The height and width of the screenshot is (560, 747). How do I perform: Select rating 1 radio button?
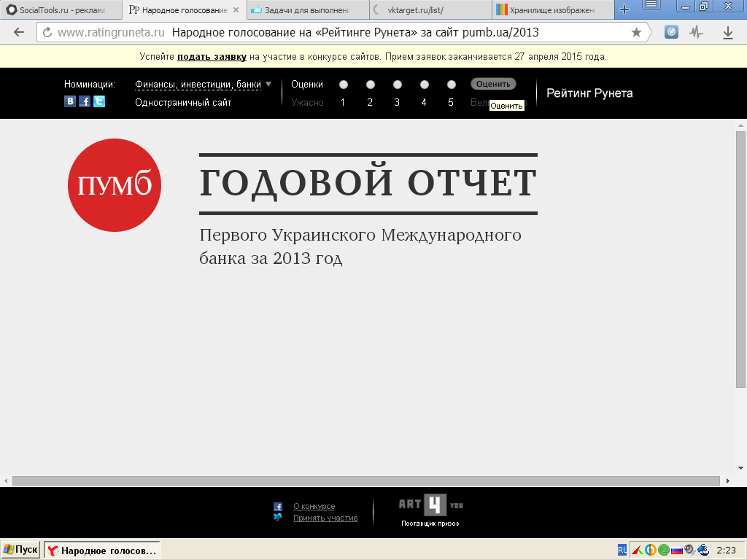[344, 85]
